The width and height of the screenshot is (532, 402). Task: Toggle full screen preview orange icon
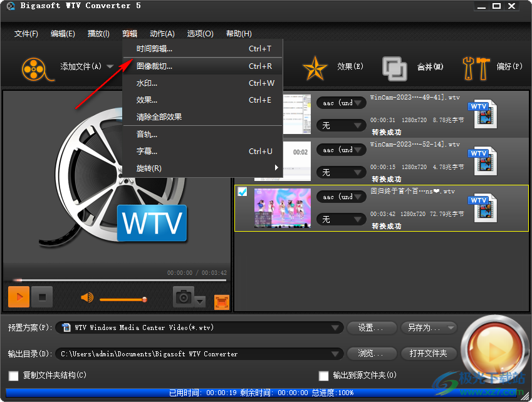[222, 302]
